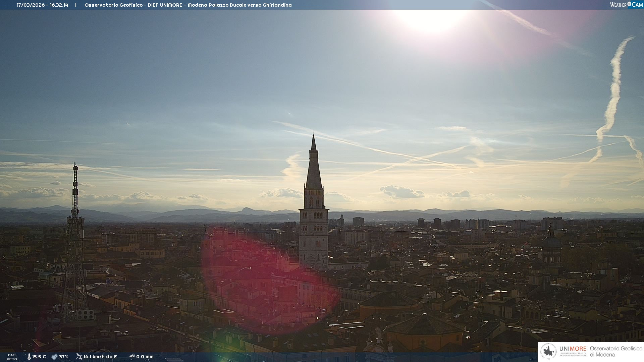Click the bright sun in the sky
The height and width of the screenshot is (362, 644).
(x=431, y=18)
